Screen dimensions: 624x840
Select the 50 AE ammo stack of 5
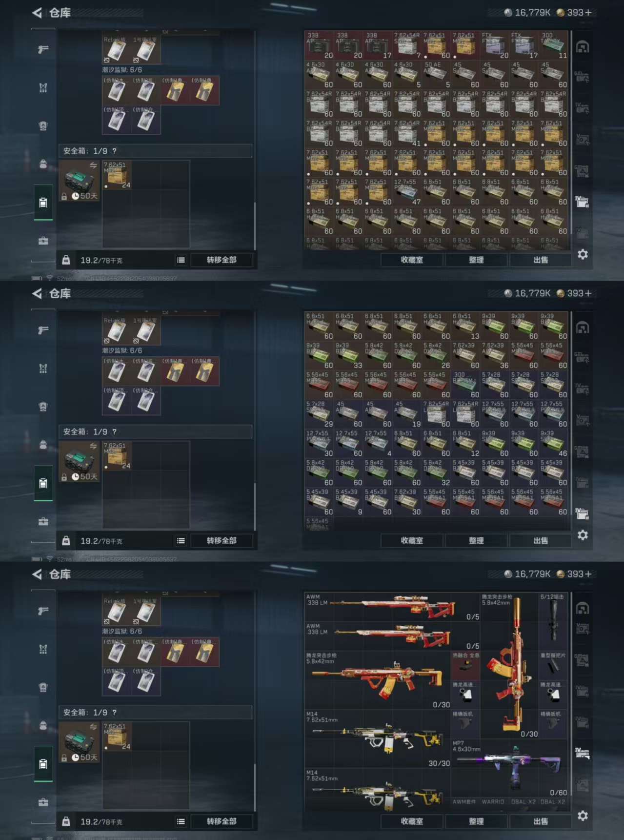(437, 74)
